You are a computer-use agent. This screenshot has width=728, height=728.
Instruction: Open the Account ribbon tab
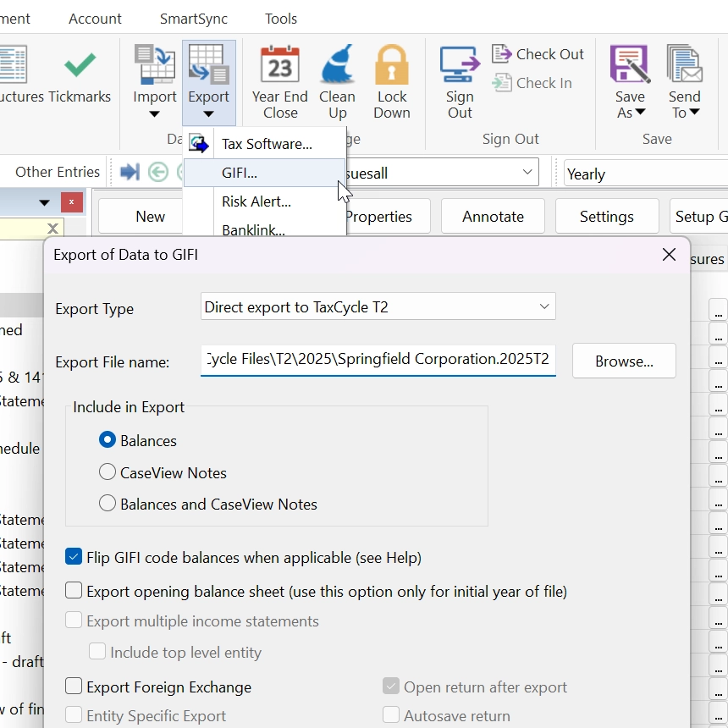point(95,19)
